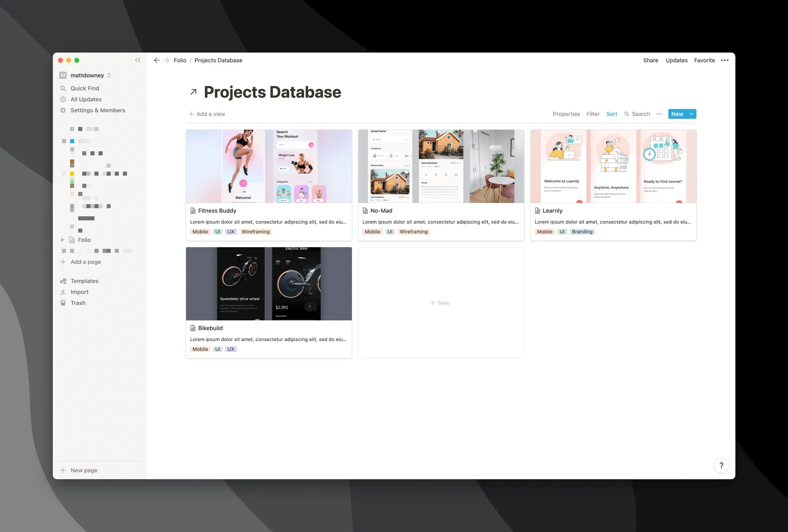Toggle the Filter panel
The width and height of the screenshot is (788, 532).
(x=593, y=114)
